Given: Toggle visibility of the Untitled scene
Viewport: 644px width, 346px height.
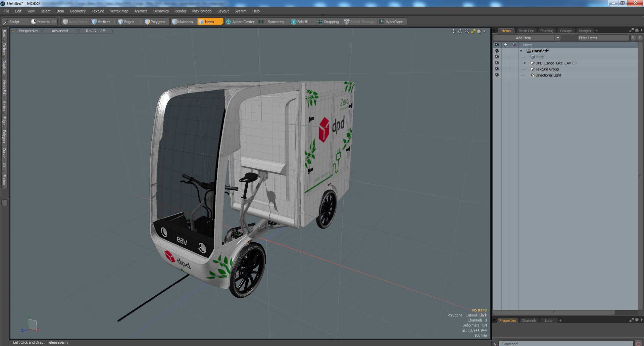Looking at the screenshot, I should (497, 51).
